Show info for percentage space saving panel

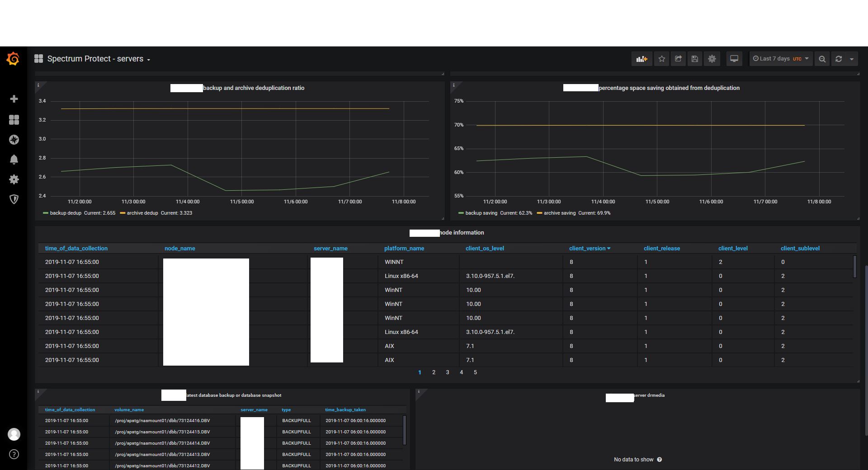coord(454,85)
